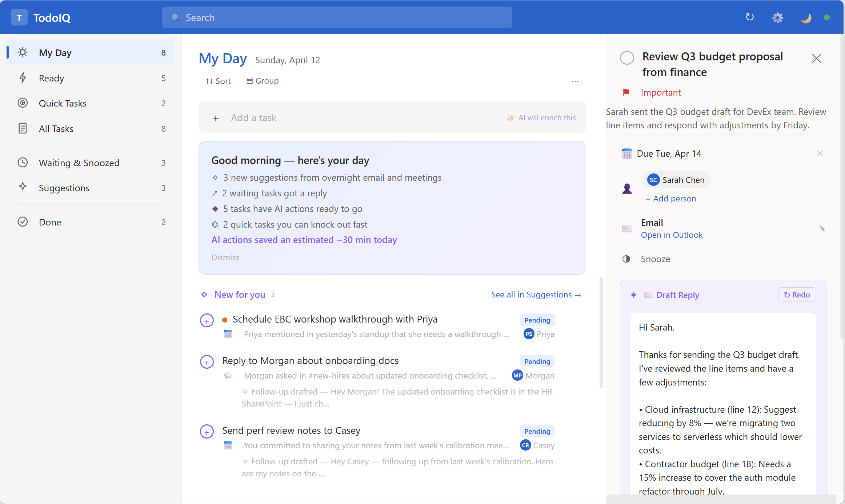Image resolution: width=845 pixels, height=504 pixels.
Task: Click the red Important flag icon
Action: 626,93
